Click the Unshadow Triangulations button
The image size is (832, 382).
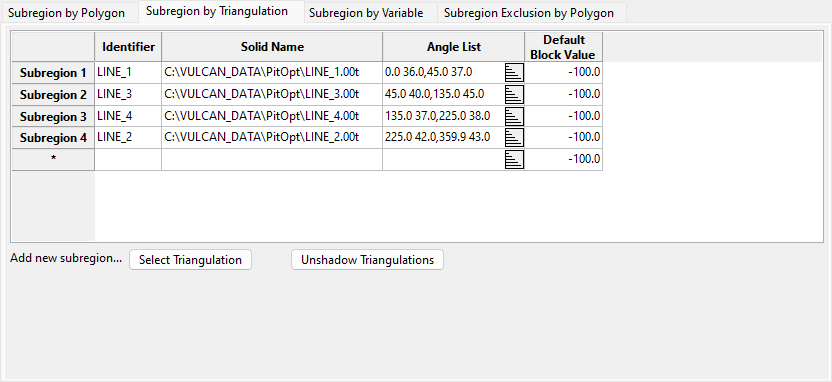coord(367,260)
